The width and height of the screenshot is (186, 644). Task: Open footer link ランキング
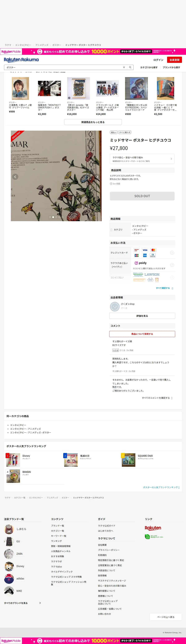56,541
